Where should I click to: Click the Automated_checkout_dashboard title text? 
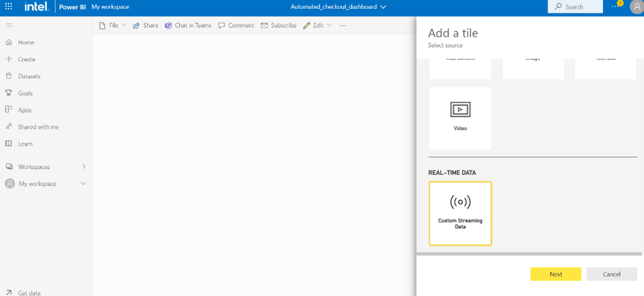[334, 7]
